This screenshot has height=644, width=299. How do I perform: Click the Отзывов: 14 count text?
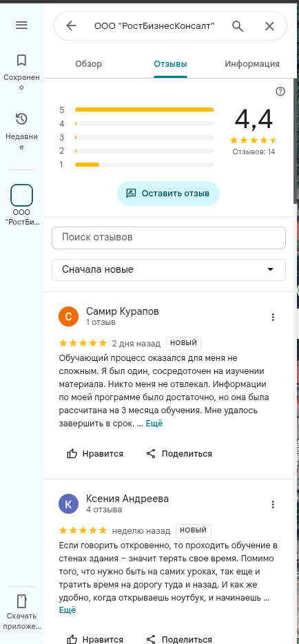254,152
